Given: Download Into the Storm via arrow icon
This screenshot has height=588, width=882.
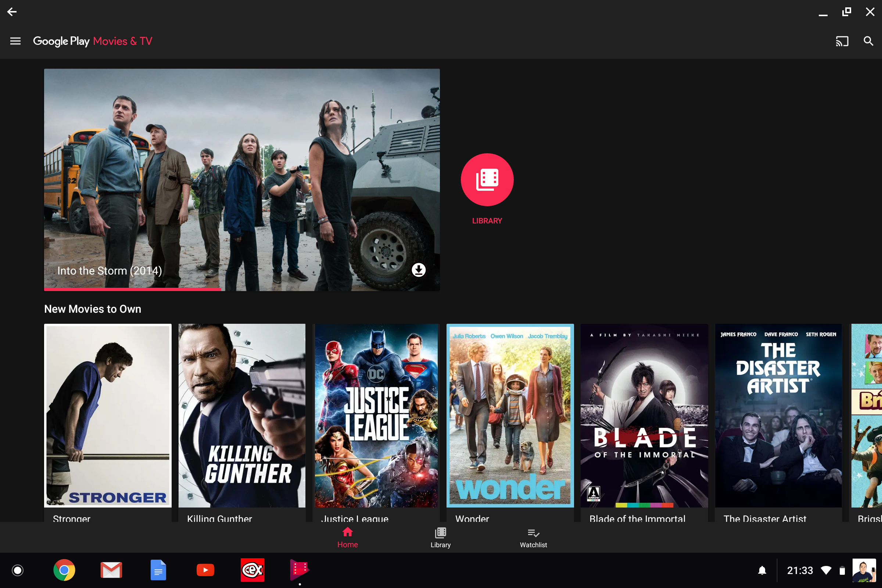Looking at the screenshot, I should pos(419,270).
